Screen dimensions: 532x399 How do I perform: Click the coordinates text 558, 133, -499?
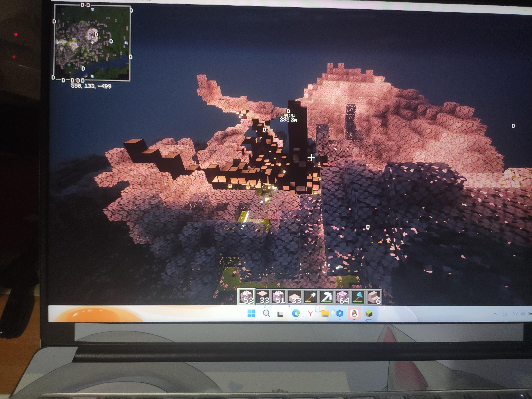point(91,86)
